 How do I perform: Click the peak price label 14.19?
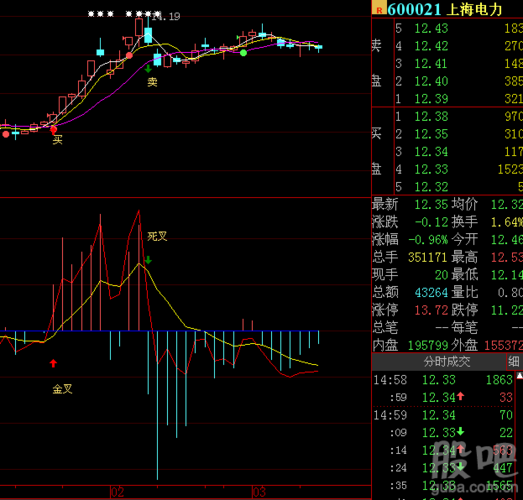coord(166,16)
